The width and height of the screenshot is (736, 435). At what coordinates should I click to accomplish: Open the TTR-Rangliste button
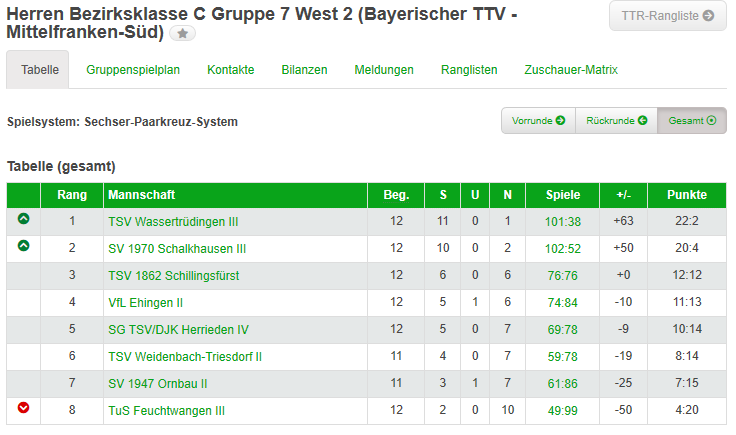(667, 16)
